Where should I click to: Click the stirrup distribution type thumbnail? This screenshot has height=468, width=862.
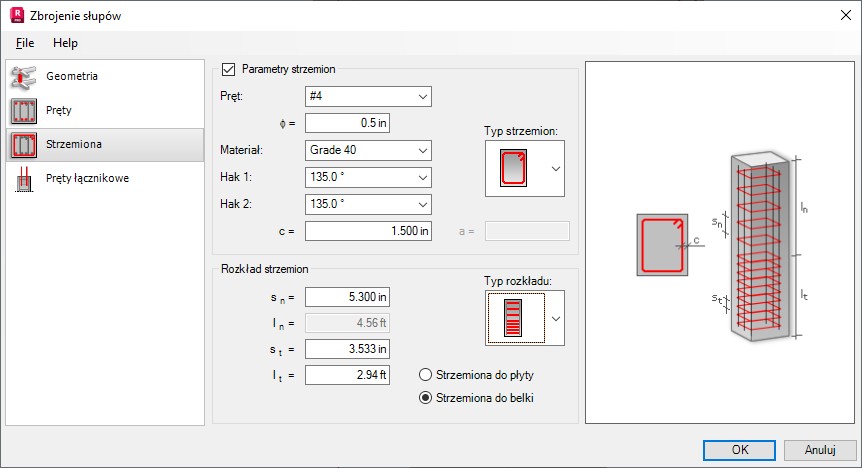tap(513, 318)
